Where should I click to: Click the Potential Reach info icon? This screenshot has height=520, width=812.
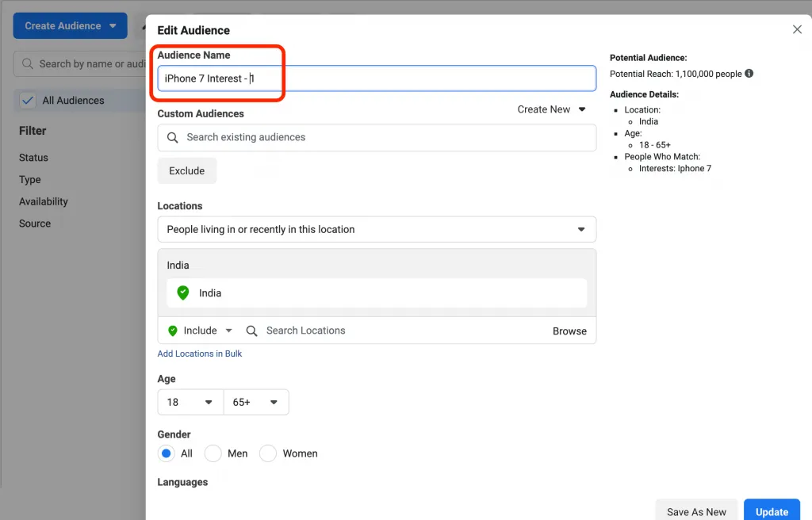[x=749, y=74]
